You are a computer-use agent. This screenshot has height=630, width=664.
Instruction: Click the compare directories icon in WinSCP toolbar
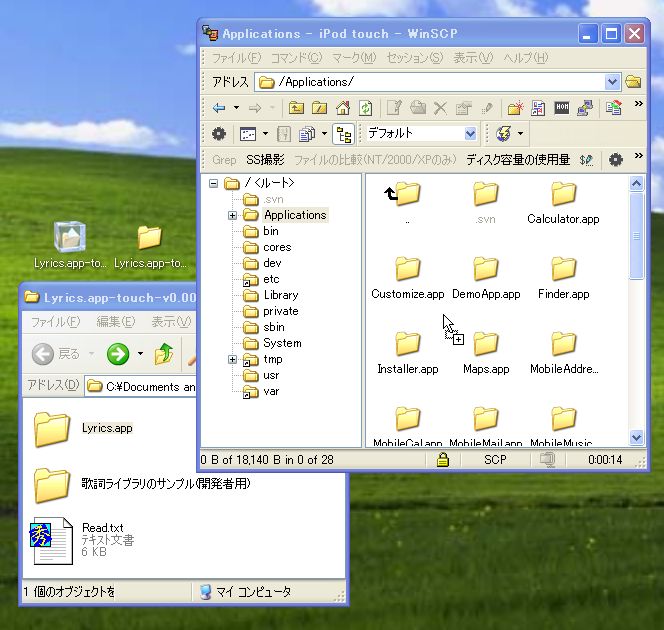click(538, 108)
